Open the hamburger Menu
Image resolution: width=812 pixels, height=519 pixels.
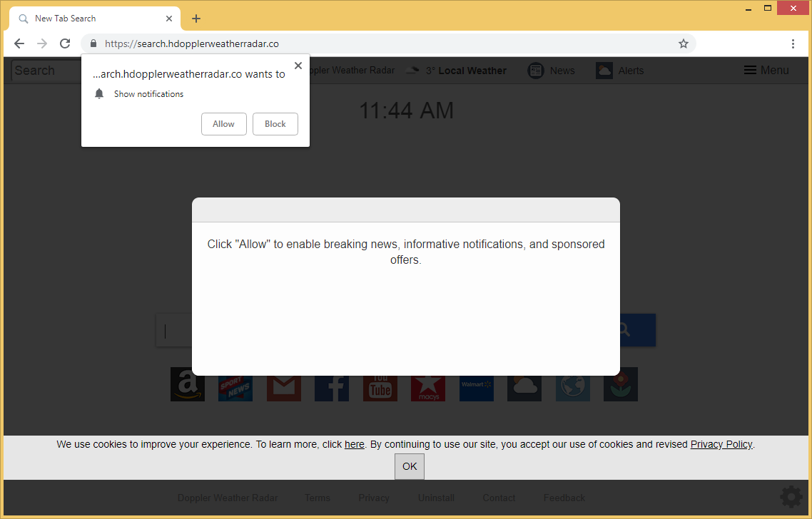point(766,70)
